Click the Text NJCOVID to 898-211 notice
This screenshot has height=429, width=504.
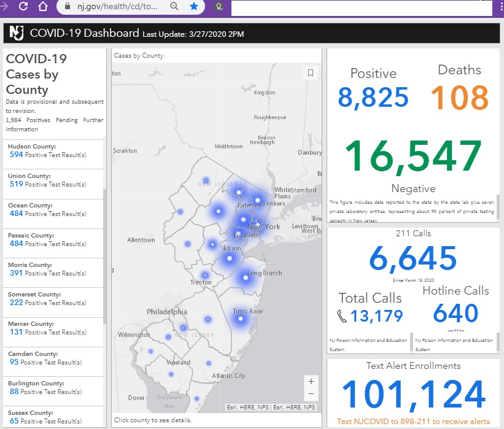click(x=413, y=421)
